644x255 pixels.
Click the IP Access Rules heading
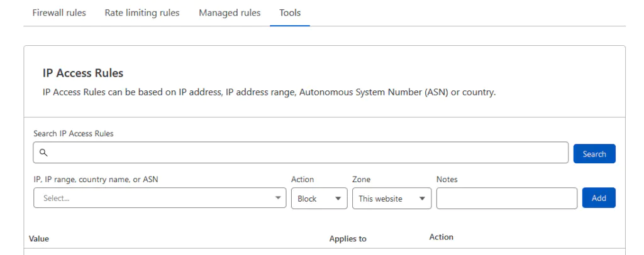click(82, 73)
